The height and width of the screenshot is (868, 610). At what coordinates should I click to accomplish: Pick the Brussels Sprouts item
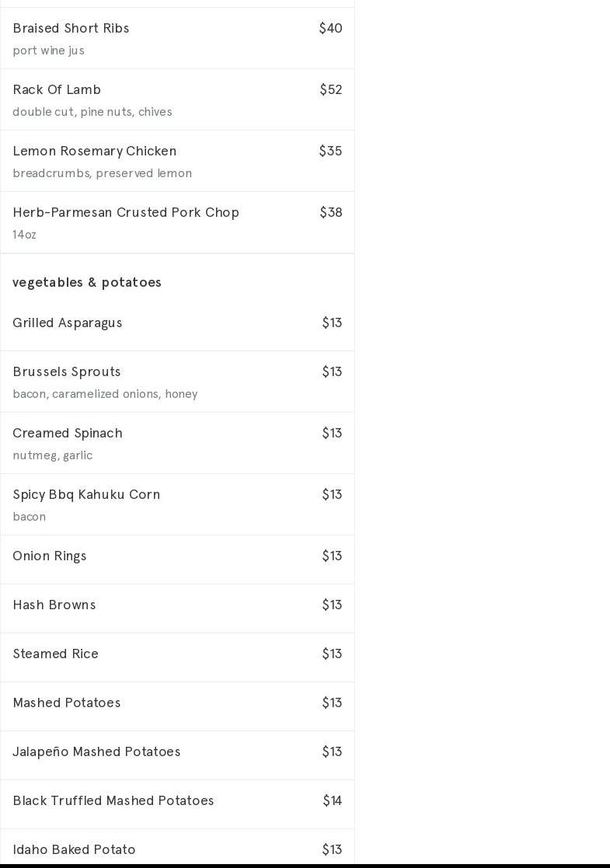click(x=67, y=371)
